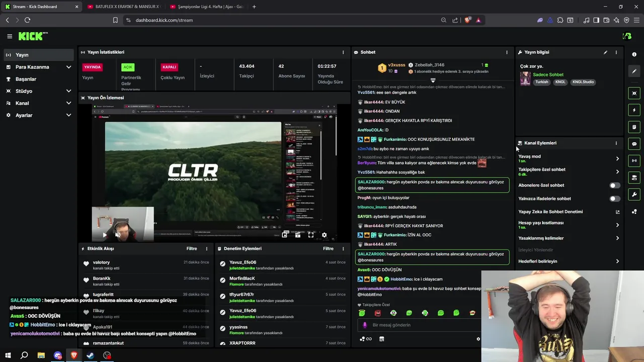Open Steam from the taskbar
The image size is (644, 362).
[x=90, y=355]
